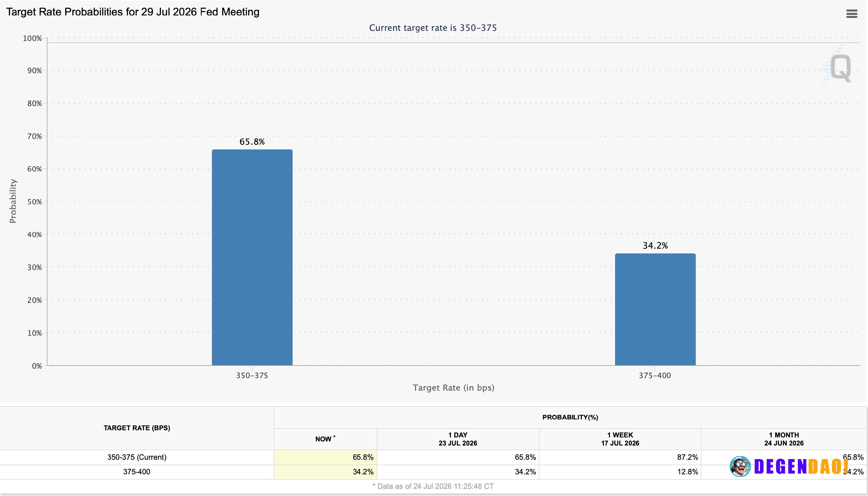The image size is (868, 496).
Task: Click the NOW column header
Action: [x=325, y=439]
